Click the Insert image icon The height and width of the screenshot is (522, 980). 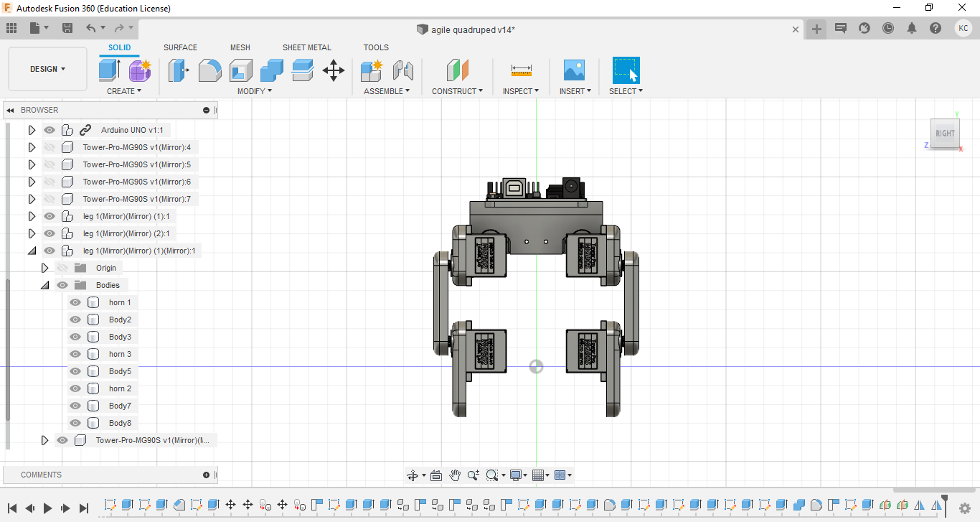pyautogui.click(x=574, y=70)
